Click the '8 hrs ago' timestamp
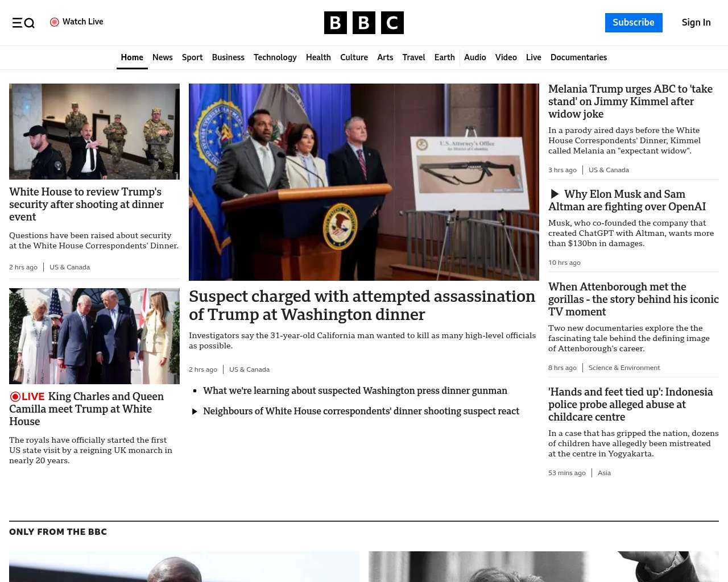 tap(562, 368)
